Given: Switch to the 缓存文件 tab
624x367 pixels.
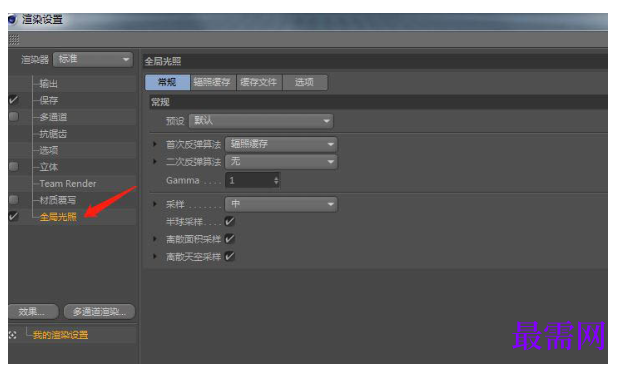Looking at the screenshot, I should 259,82.
